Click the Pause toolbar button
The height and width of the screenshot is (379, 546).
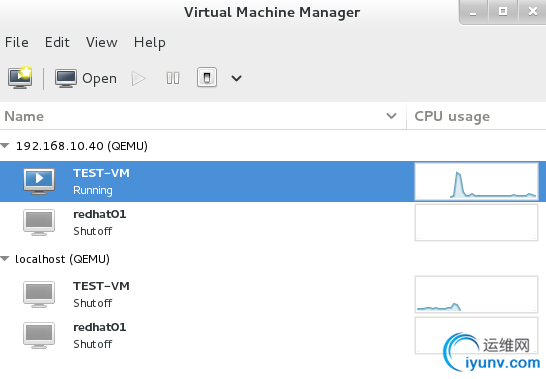173,78
